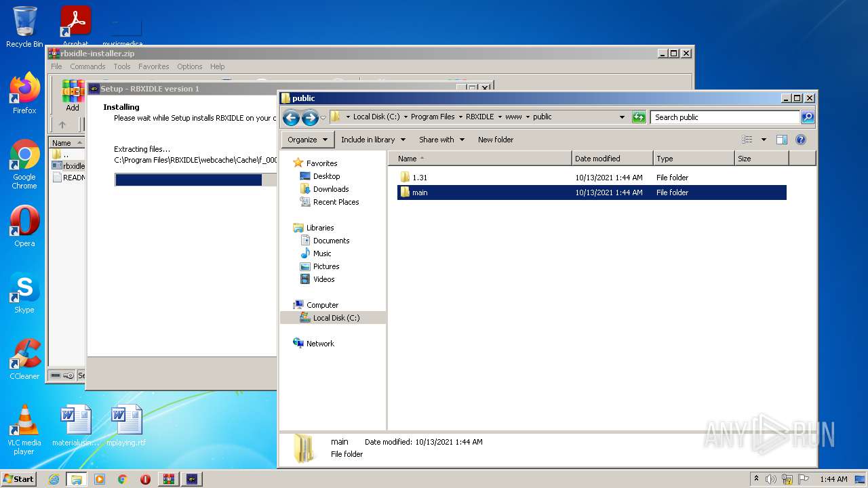868x488 pixels.
Task: Click the New folder button
Action: click(496, 140)
